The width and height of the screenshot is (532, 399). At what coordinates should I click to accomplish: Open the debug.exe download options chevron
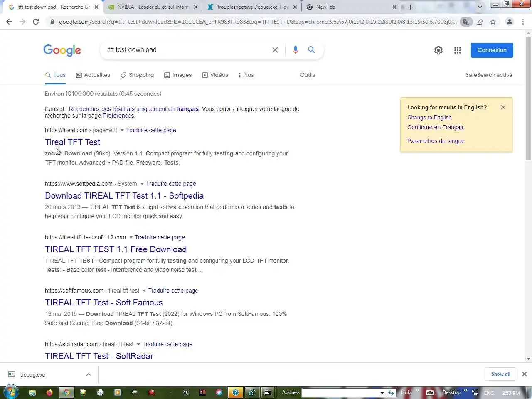pos(89,374)
